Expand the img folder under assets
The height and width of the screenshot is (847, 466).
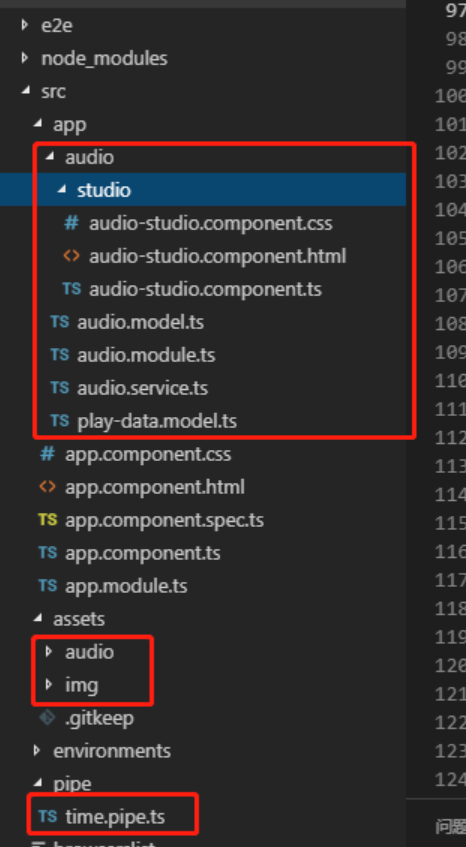(x=49, y=685)
